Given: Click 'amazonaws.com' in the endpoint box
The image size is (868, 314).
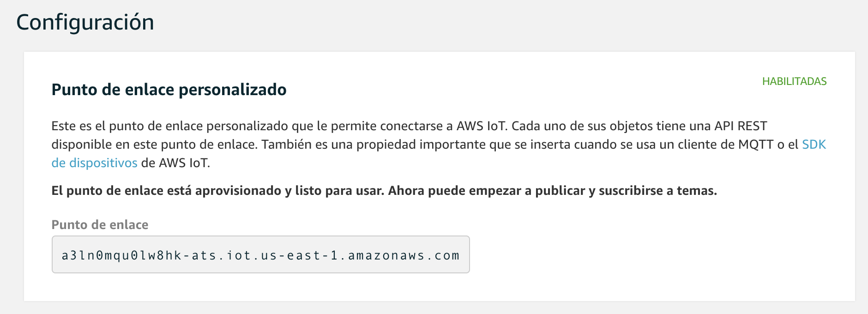Looking at the screenshot, I should point(404,255).
